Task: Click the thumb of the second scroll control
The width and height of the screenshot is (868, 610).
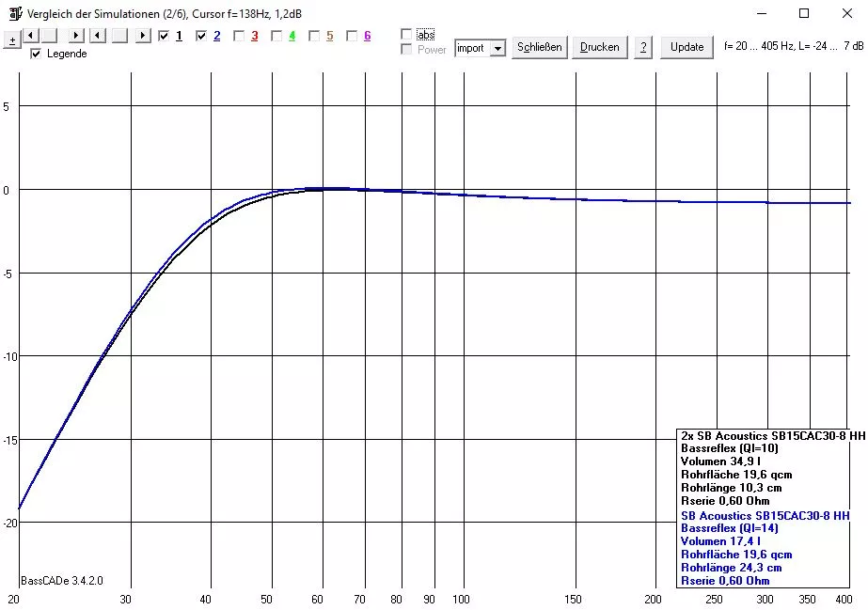Action: pyautogui.click(x=120, y=36)
